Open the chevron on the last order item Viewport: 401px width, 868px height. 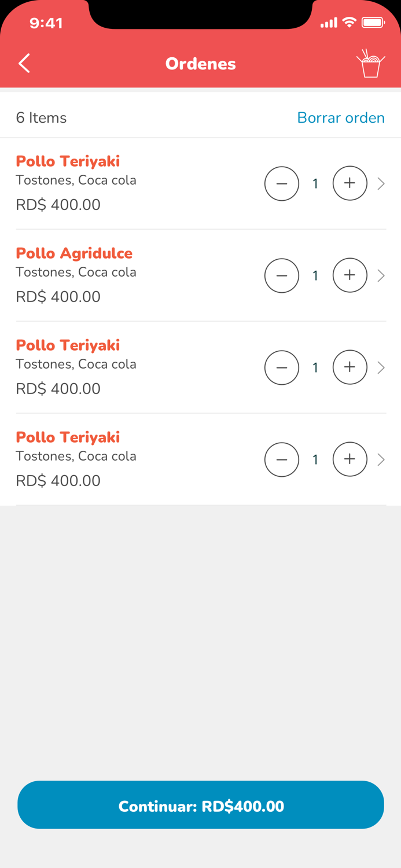(381, 459)
